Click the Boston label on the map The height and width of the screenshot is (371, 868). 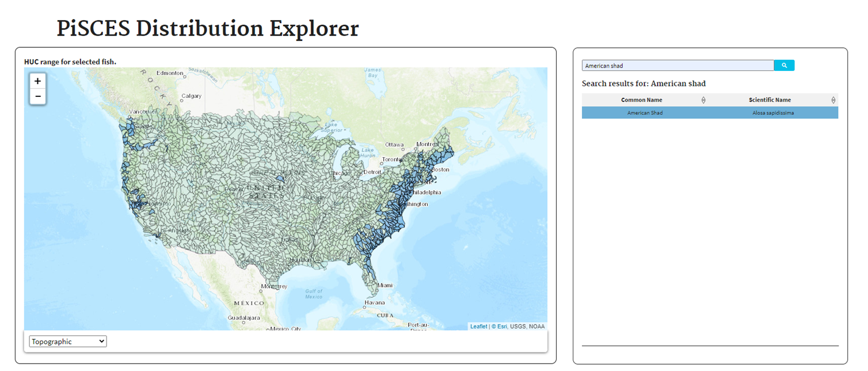click(x=440, y=170)
